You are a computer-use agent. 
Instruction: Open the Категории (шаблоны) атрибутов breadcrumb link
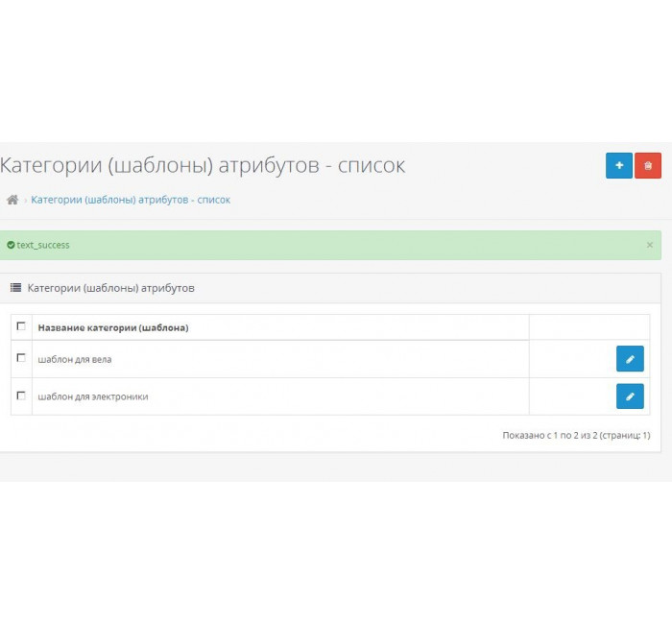point(131,200)
